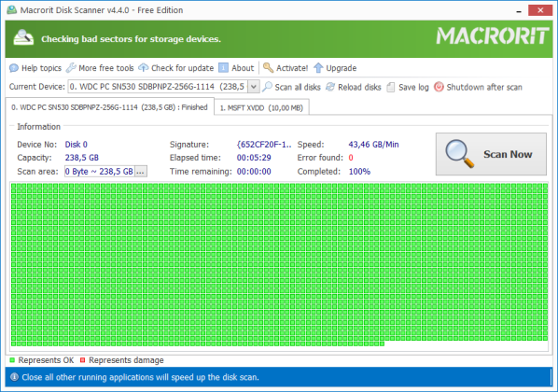Open the Current Device dropdown arrow
Screen dimensions: 558x392
[254, 87]
